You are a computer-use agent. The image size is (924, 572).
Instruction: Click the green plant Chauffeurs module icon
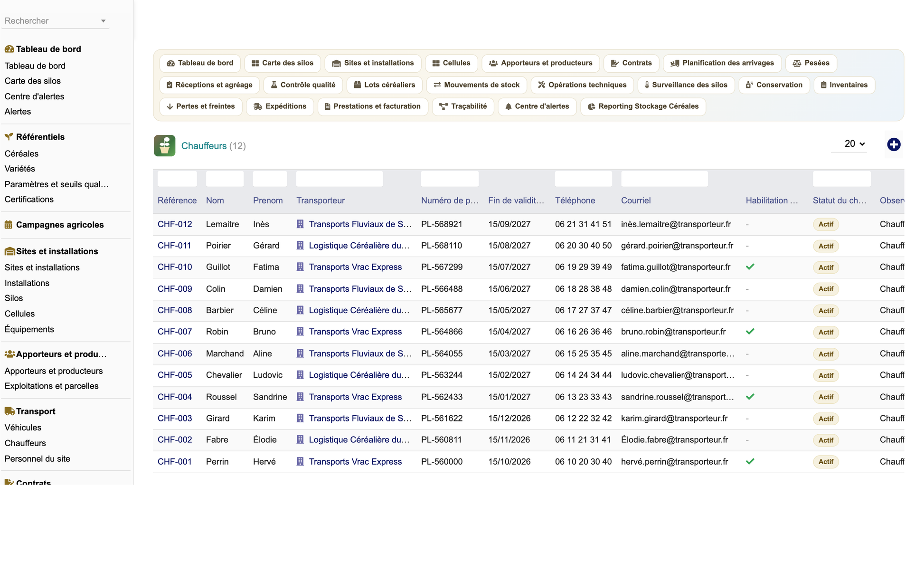(x=164, y=146)
